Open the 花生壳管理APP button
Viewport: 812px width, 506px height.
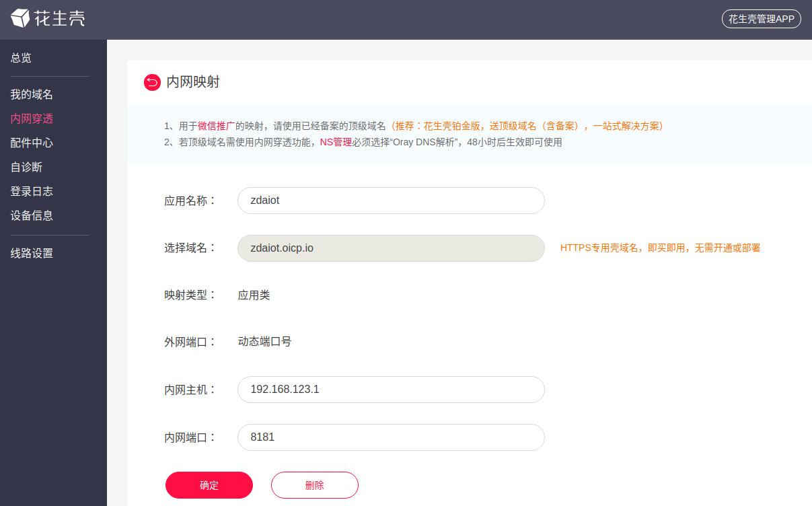tap(761, 19)
